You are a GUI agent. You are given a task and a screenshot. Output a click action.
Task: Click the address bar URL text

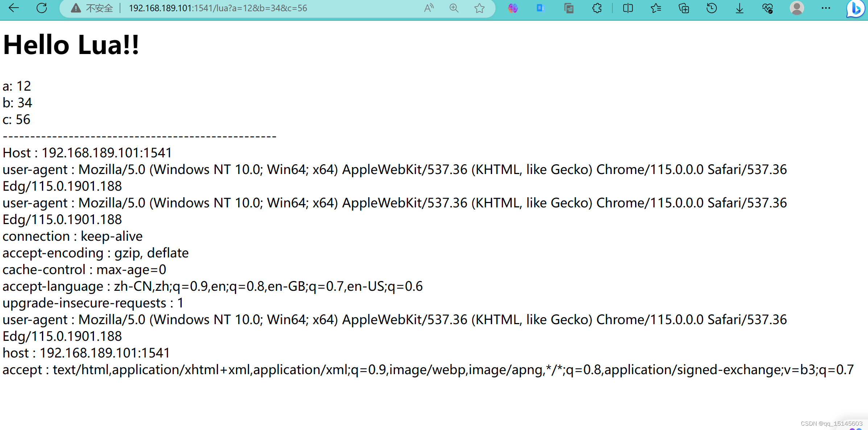tap(218, 8)
